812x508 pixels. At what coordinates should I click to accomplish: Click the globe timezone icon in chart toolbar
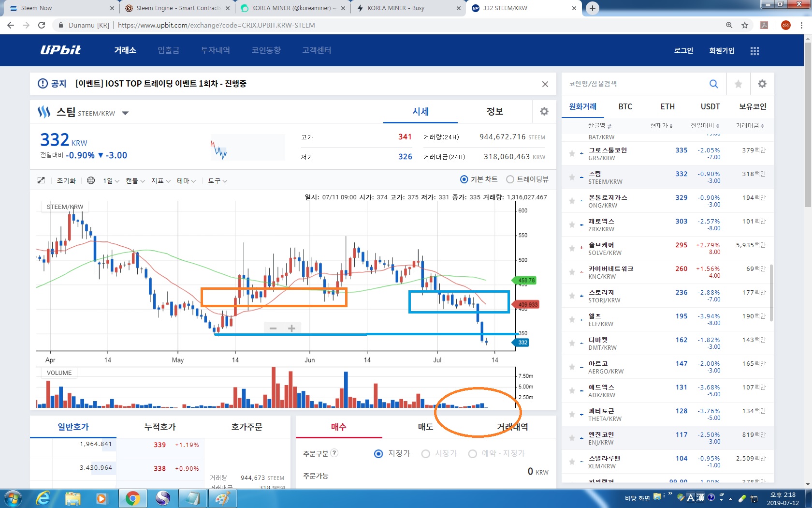coord(91,180)
